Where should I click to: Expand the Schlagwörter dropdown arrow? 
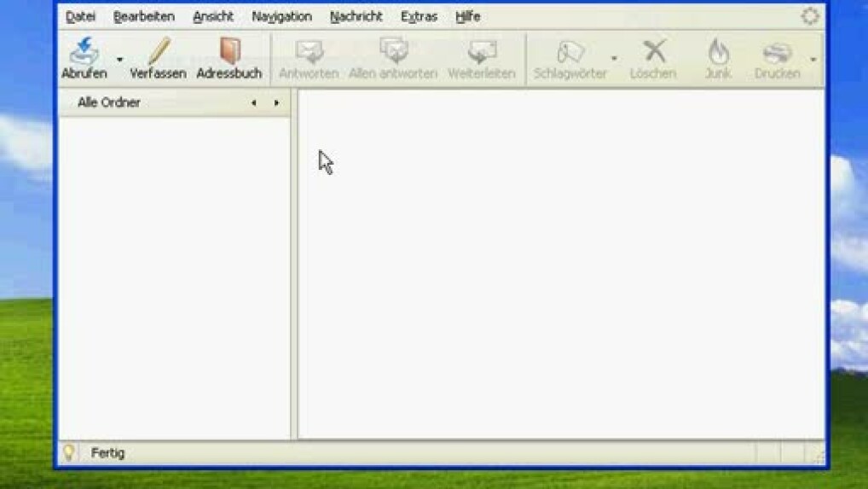coord(614,60)
